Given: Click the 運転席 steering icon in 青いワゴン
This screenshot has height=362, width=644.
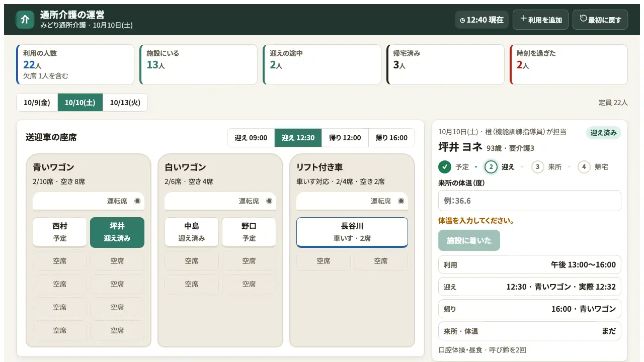Looking at the screenshot, I should 137,201.
